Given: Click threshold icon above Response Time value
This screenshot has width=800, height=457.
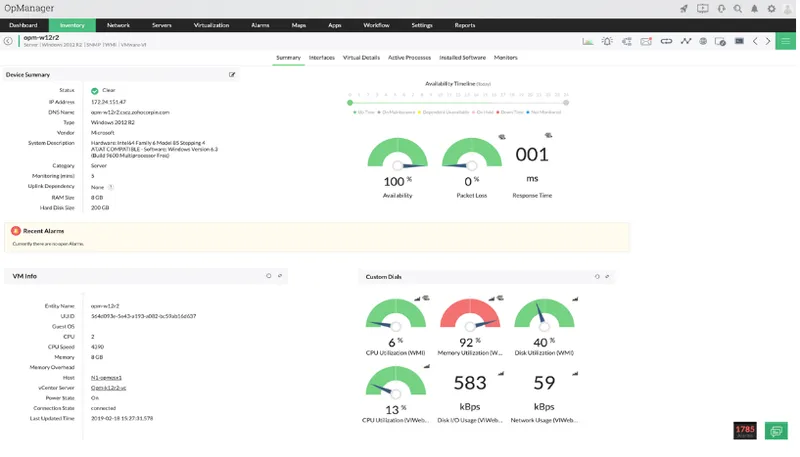Looking at the screenshot, I should click(x=548, y=136).
